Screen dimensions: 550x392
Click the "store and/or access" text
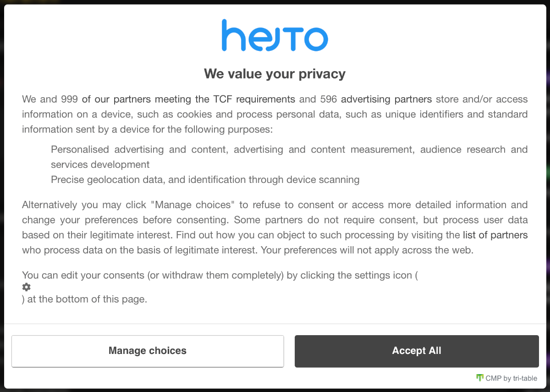coord(481,99)
